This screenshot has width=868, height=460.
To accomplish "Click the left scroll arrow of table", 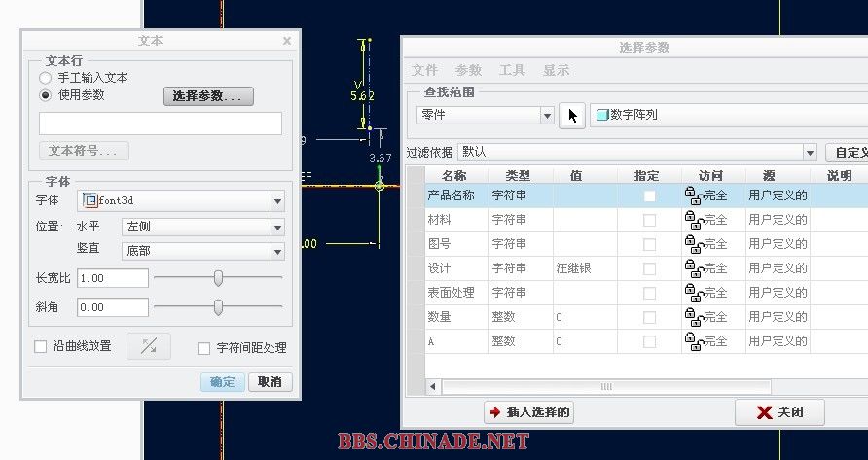I will [x=433, y=386].
